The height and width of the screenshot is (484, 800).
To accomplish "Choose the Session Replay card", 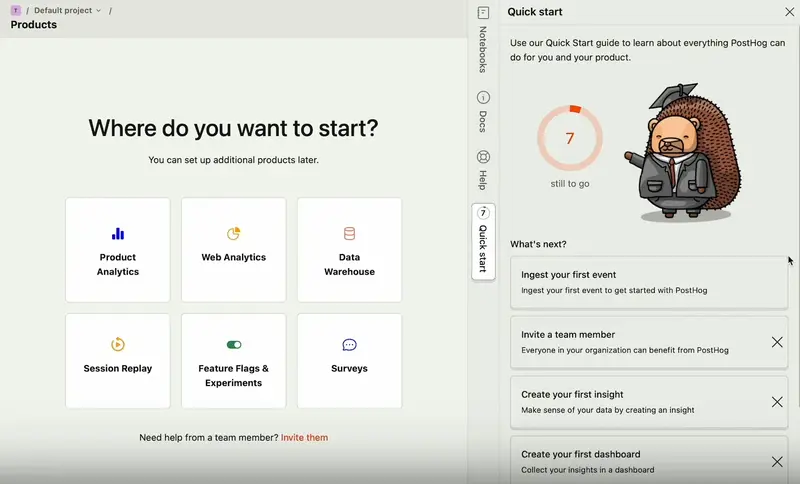I will tap(118, 361).
